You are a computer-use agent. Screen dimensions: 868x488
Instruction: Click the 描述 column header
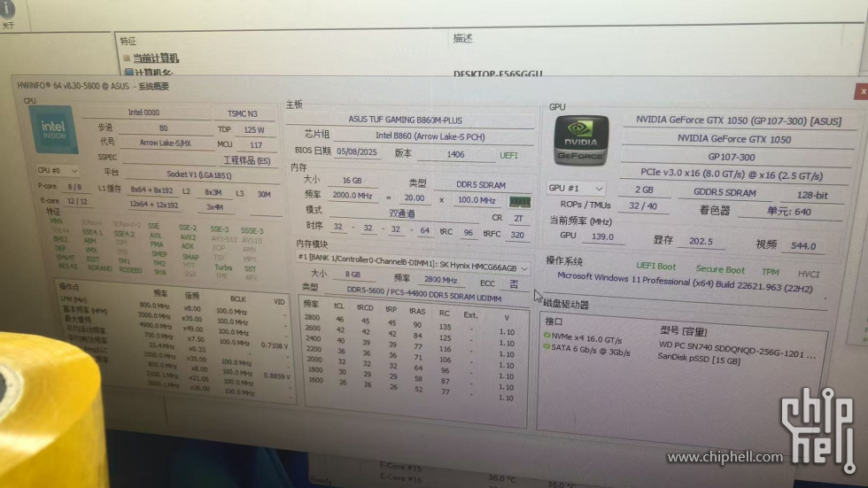click(x=462, y=38)
